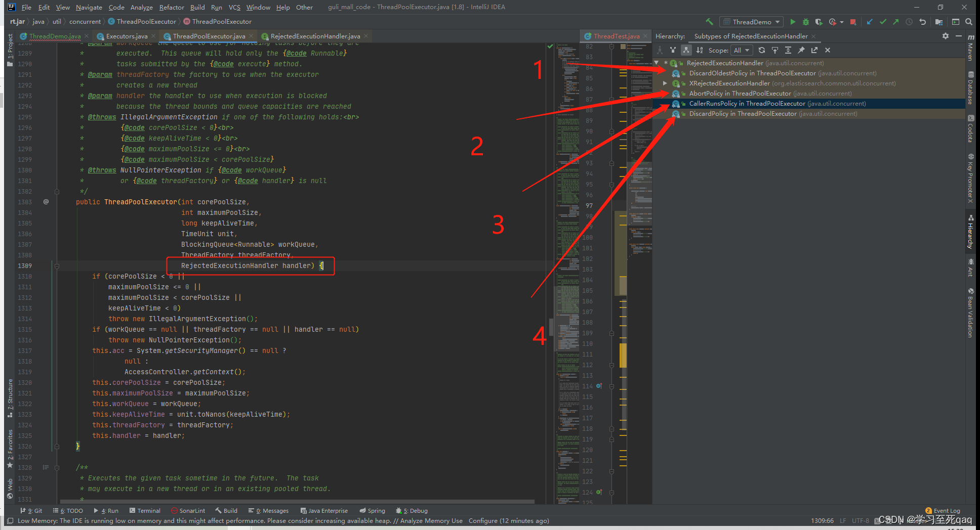
Task: Fold the constructor body block at line 1309
Action: coord(57,266)
